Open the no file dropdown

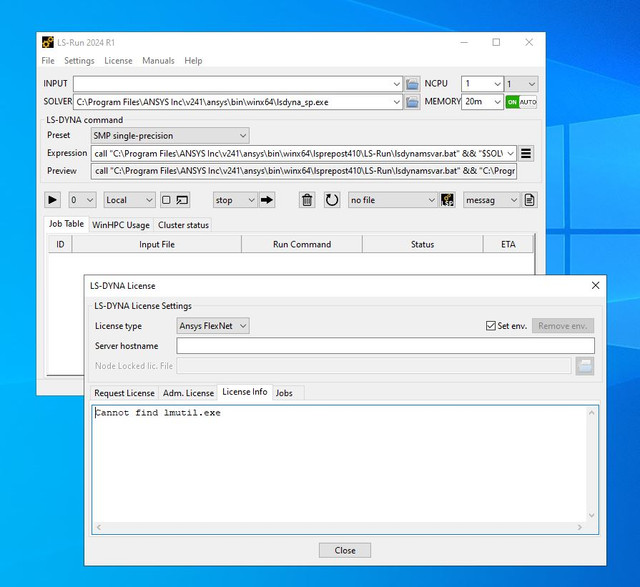[x=392, y=200]
